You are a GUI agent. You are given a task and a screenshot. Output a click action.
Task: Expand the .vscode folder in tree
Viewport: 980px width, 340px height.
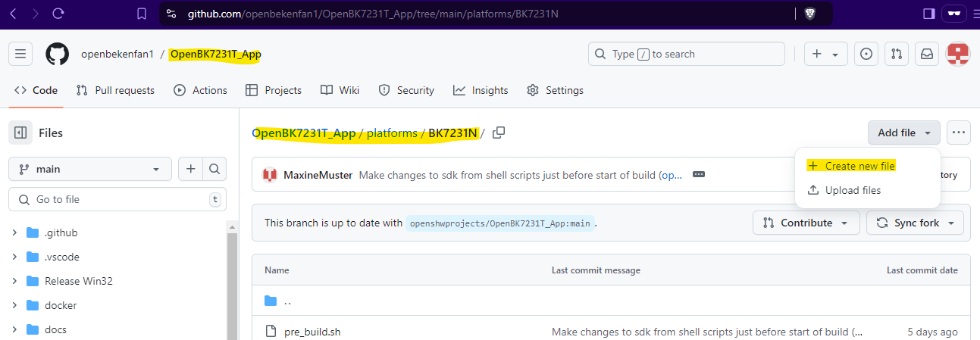(x=14, y=257)
